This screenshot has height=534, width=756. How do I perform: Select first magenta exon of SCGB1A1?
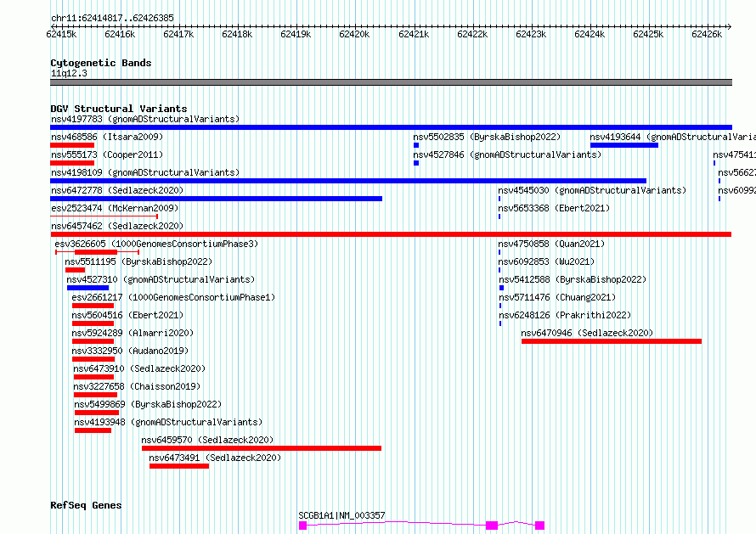pos(302,526)
